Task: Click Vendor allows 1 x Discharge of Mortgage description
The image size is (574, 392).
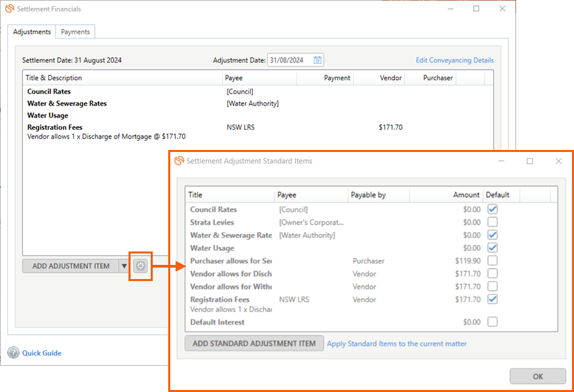Action: (x=106, y=136)
